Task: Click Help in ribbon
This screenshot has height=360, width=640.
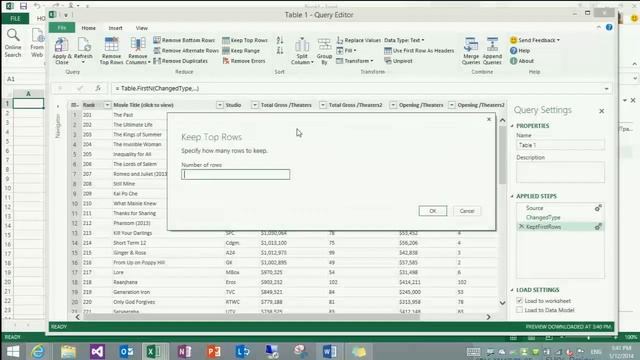Action: 520,51
